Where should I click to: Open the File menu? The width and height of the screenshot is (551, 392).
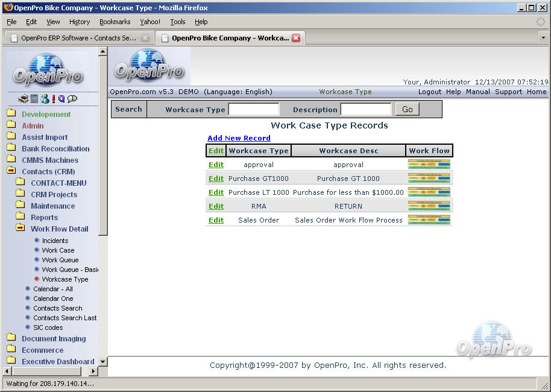[x=11, y=22]
